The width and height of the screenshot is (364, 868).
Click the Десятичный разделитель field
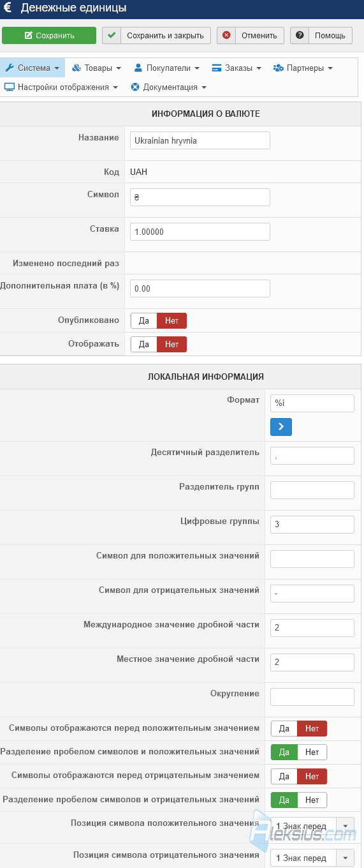[x=312, y=456]
